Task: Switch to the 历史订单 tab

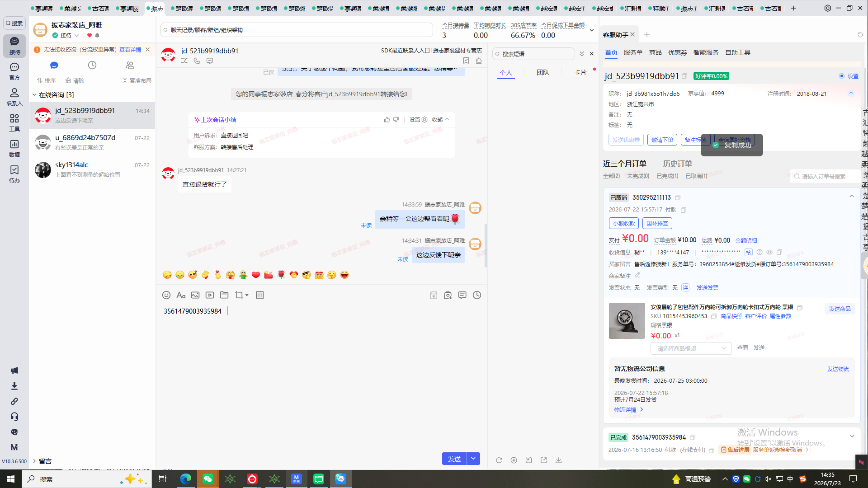Action: (677, 164)
